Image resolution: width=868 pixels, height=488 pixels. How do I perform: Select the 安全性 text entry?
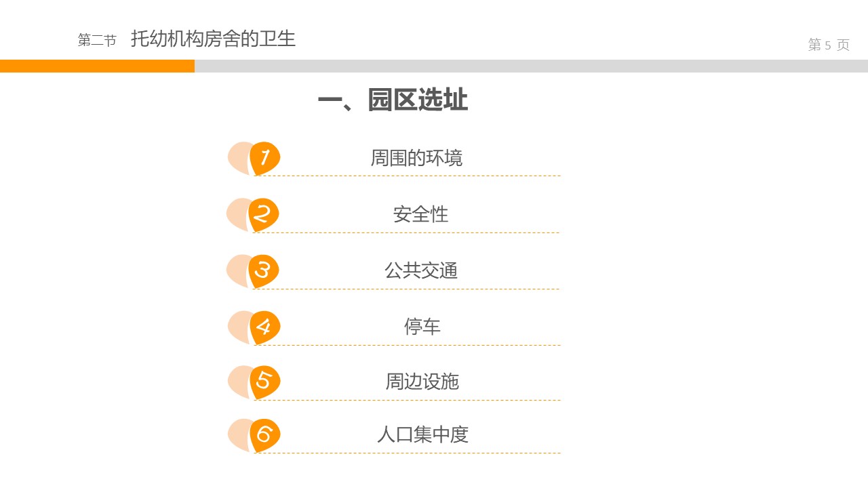tap(420, 214)
